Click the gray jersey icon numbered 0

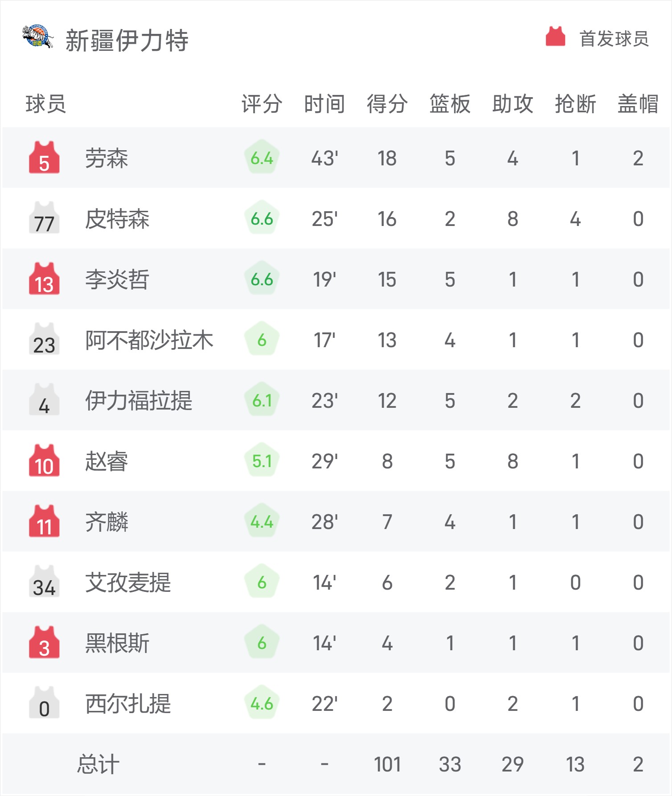[44, 703]
